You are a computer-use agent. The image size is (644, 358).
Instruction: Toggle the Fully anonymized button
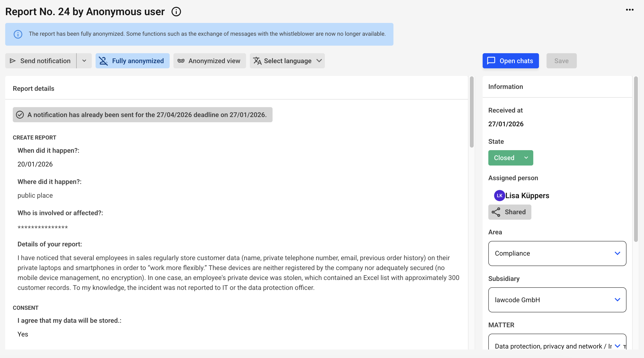coord(132,61)
